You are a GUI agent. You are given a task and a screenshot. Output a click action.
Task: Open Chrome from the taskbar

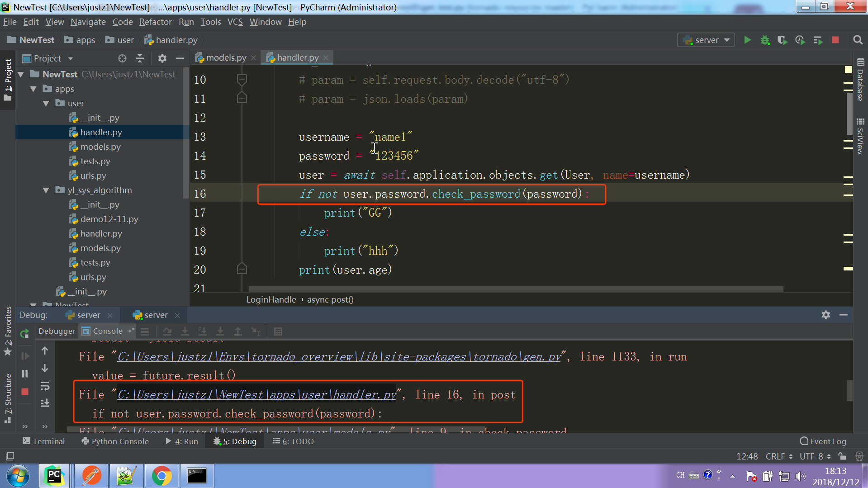pos(161,476)
